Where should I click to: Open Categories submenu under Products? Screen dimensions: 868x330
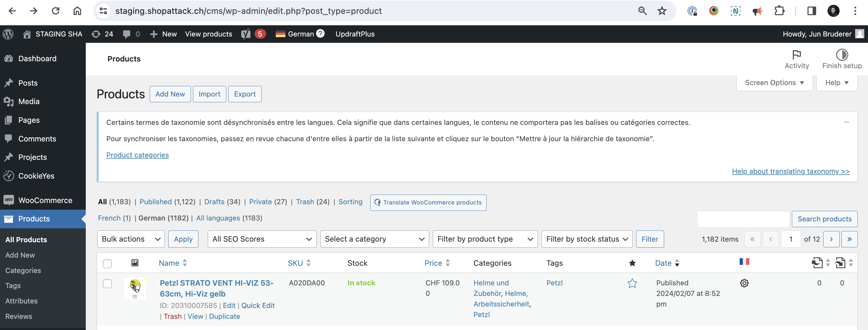pos(23,270)
